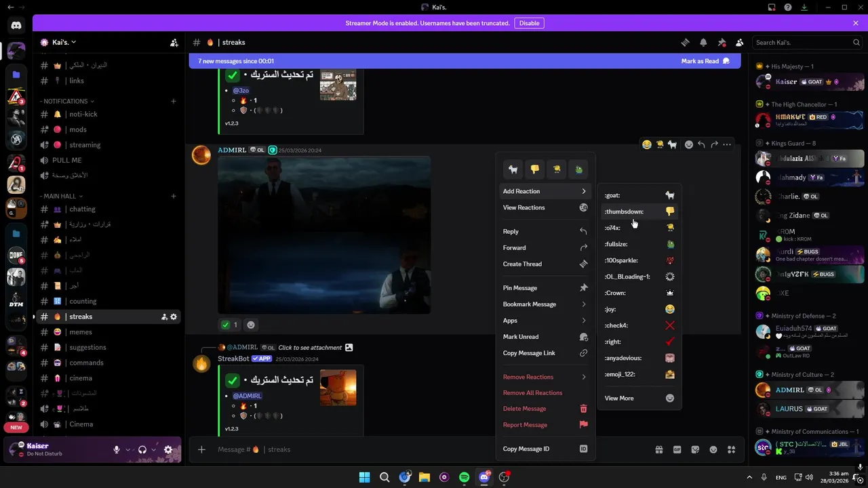Open headphone output options arrow
The width and height of the screenshot is (868, 488).
(x=154, y=449)
